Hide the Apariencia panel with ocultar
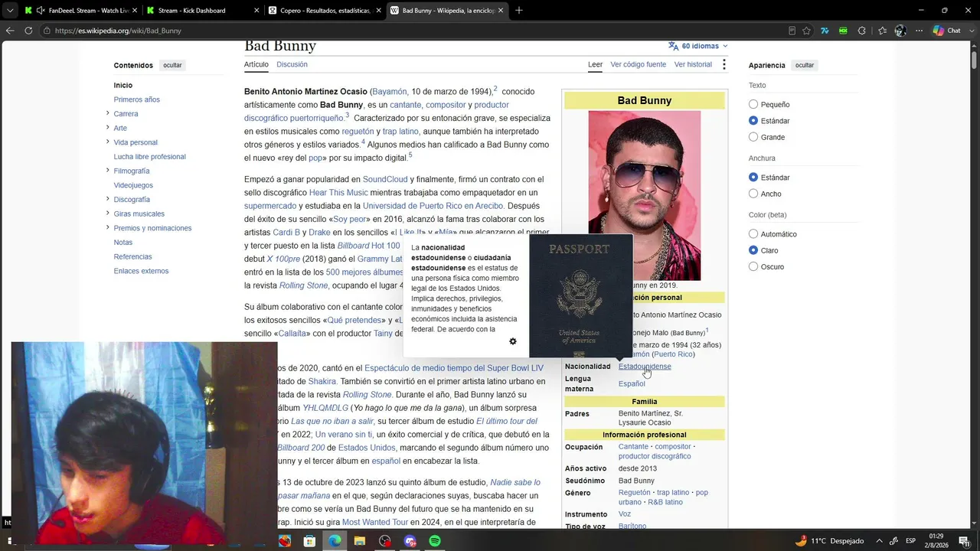980x551 pixels. tap(805, 65)
